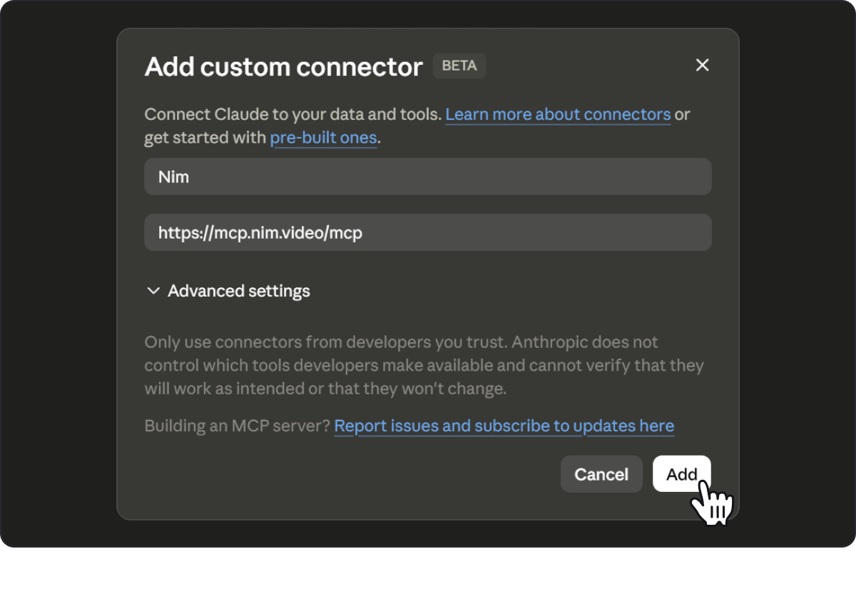This screenshot has height=616, width=856.
Task: Click the word Nim inside the name field
Action: click(173, 177)
